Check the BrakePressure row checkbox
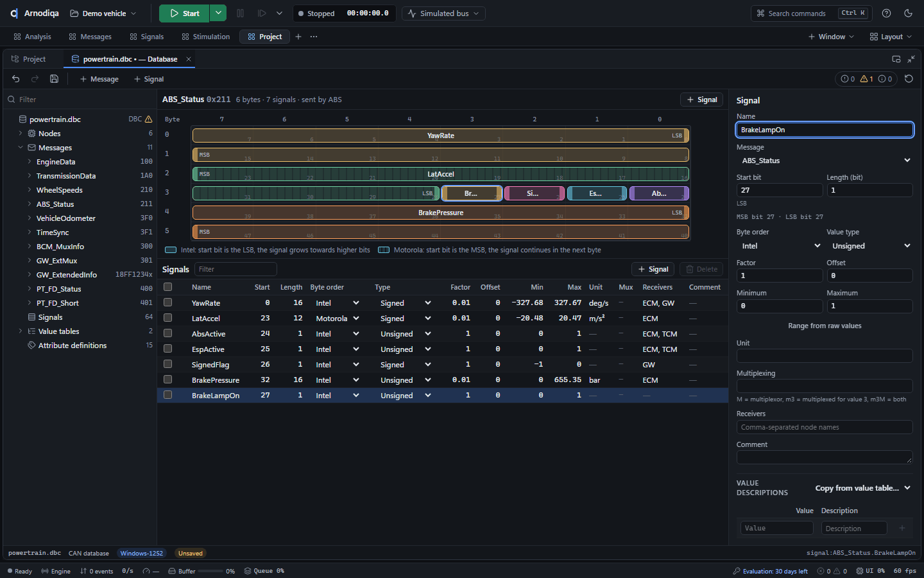 pos(168,380)
